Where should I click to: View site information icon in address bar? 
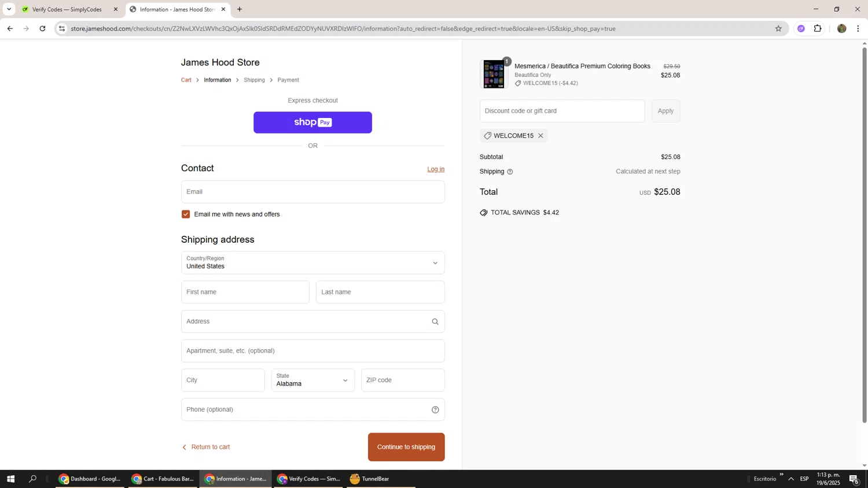tap(62, 28)
